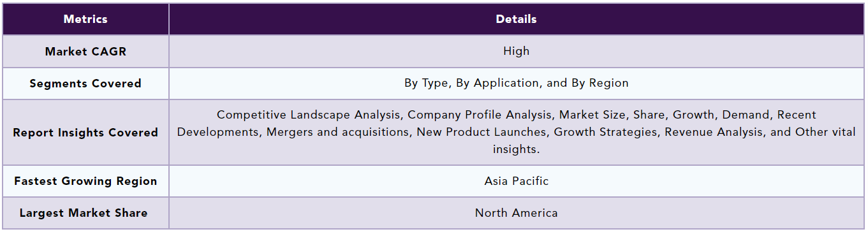Image resolution: width=868 pixels, height=234 pixels.
Task: Click the High value cell
Action: coord(516,51)
